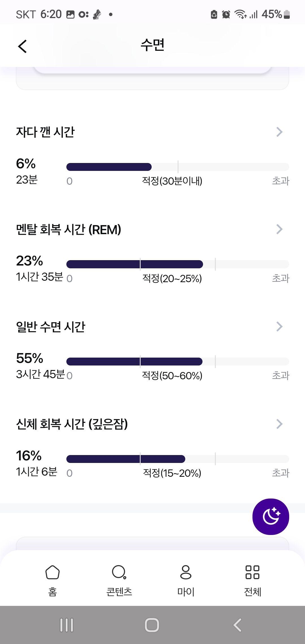Tap the alarm icon in status bar
This screenshot has width=305, height=644.
[226, 14]
